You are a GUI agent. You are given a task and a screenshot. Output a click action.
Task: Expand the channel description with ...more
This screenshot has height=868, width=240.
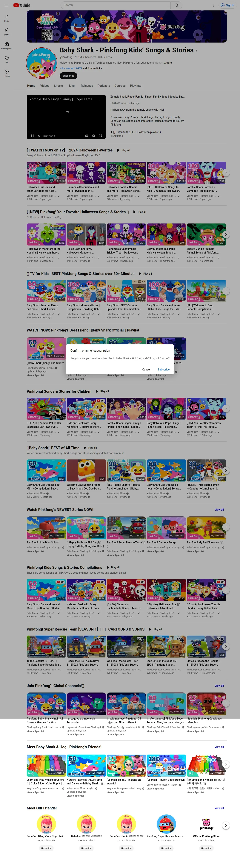[168, 63]
